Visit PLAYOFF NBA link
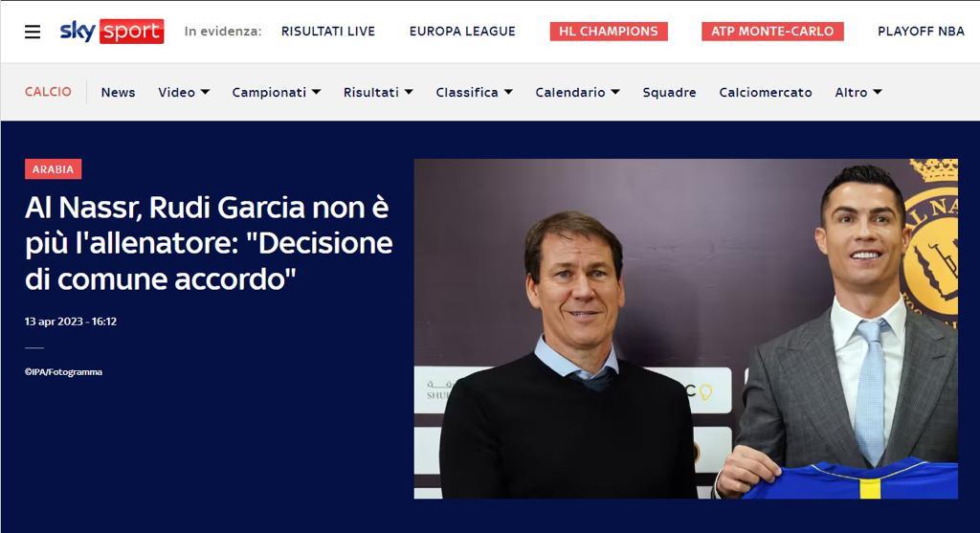980x533 pixels. [x=922, y=32]
